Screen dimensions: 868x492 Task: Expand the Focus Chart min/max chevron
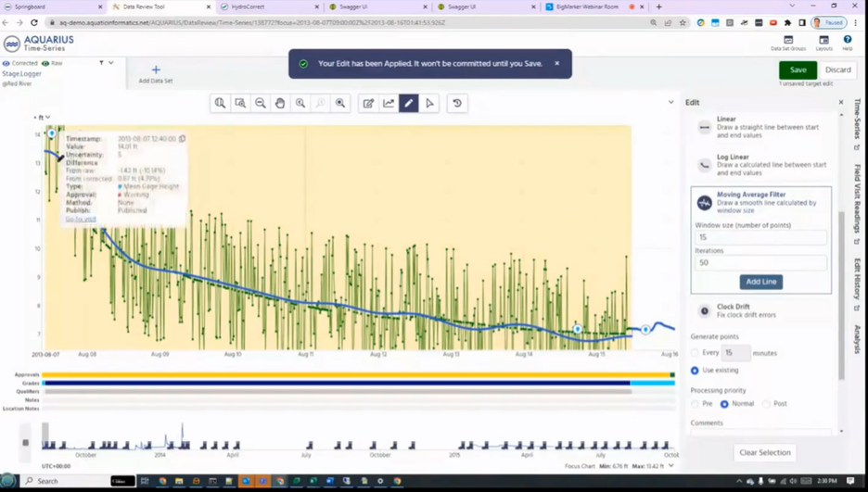670,466
